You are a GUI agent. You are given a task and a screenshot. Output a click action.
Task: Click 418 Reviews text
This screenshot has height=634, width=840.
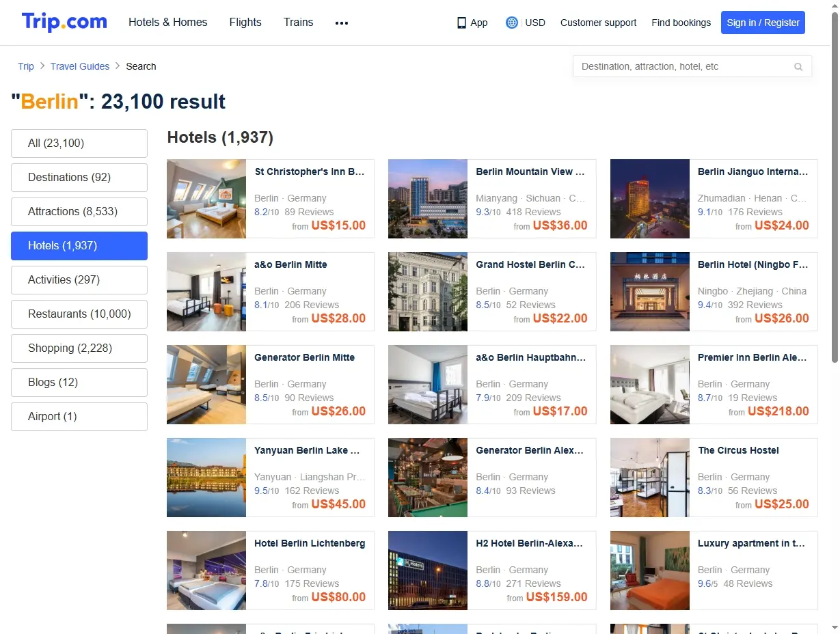533,212
